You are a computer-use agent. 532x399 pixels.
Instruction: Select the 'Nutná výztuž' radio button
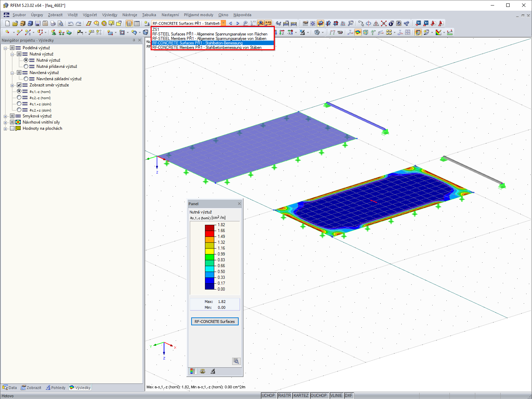click(26, 60)
